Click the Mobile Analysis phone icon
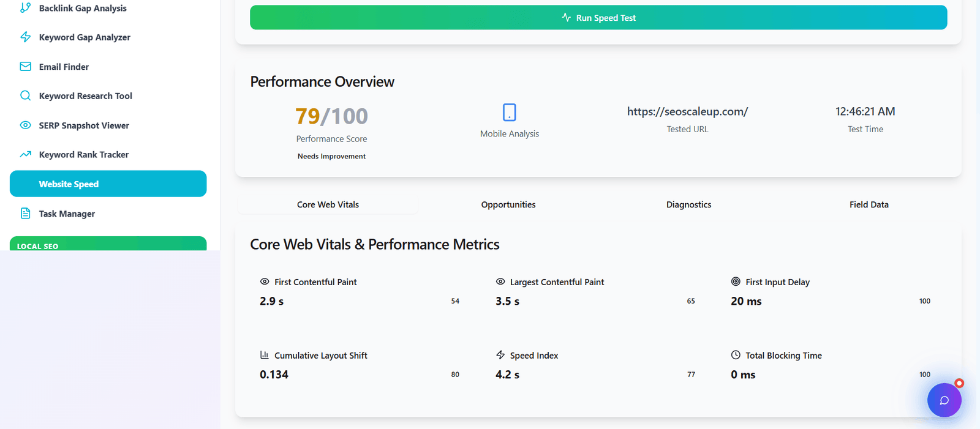This screenshot has width=980, height=429. (510, 113)
